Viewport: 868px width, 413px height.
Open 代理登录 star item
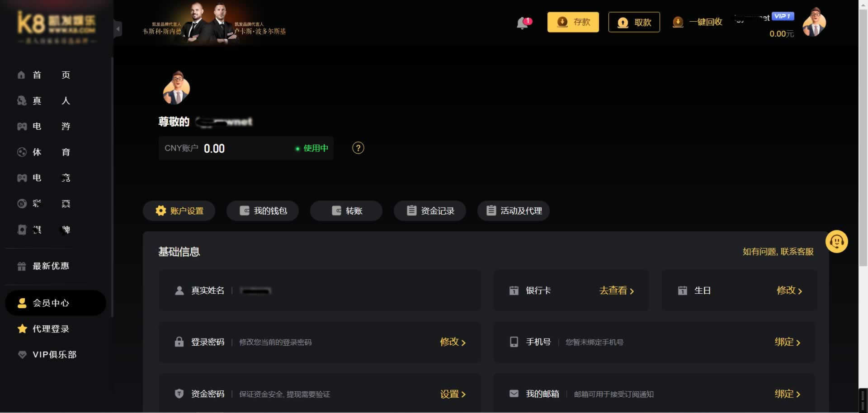tap(43, 329)
